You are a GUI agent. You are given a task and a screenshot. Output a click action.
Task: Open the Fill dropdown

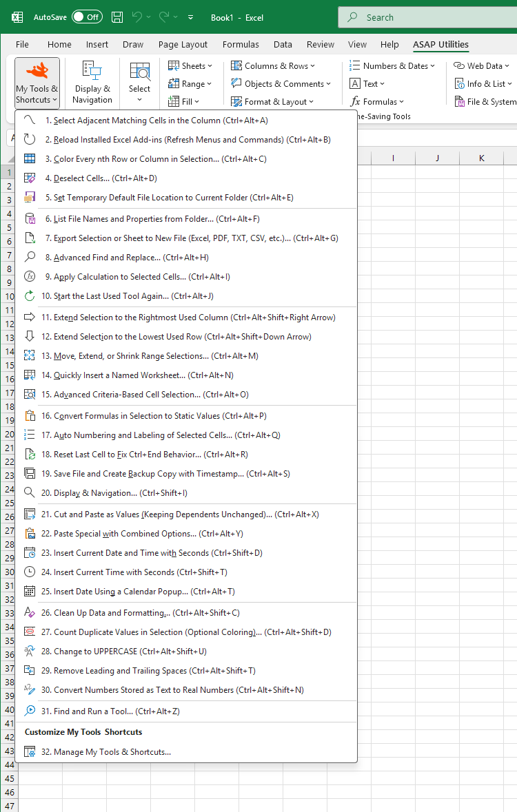point(183,101)
